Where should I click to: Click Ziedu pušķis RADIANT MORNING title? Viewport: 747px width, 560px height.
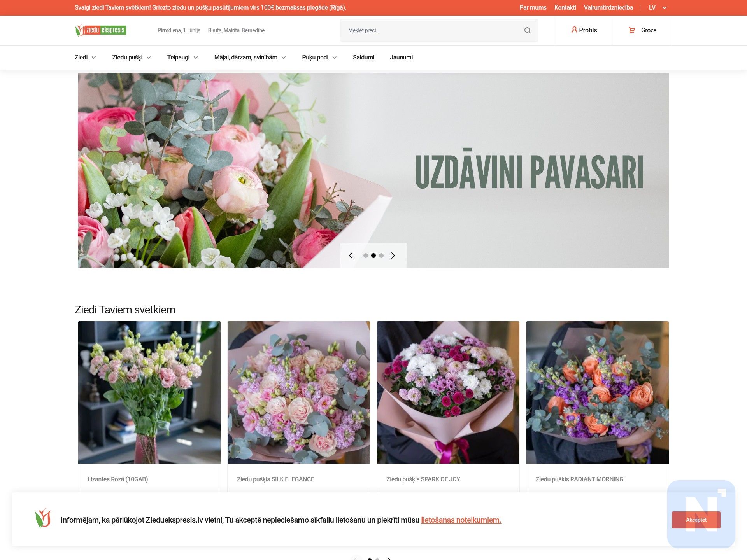tap(579, 479)
